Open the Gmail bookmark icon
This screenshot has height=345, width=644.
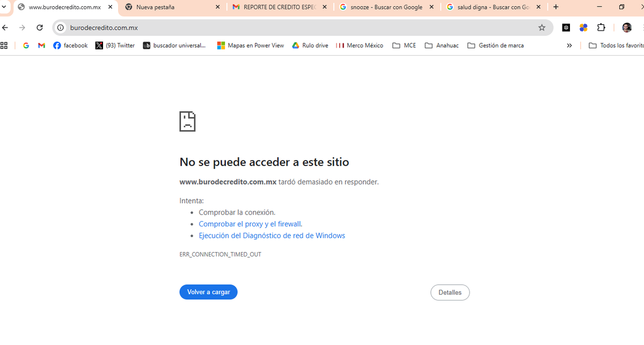(x=41, y=46)
